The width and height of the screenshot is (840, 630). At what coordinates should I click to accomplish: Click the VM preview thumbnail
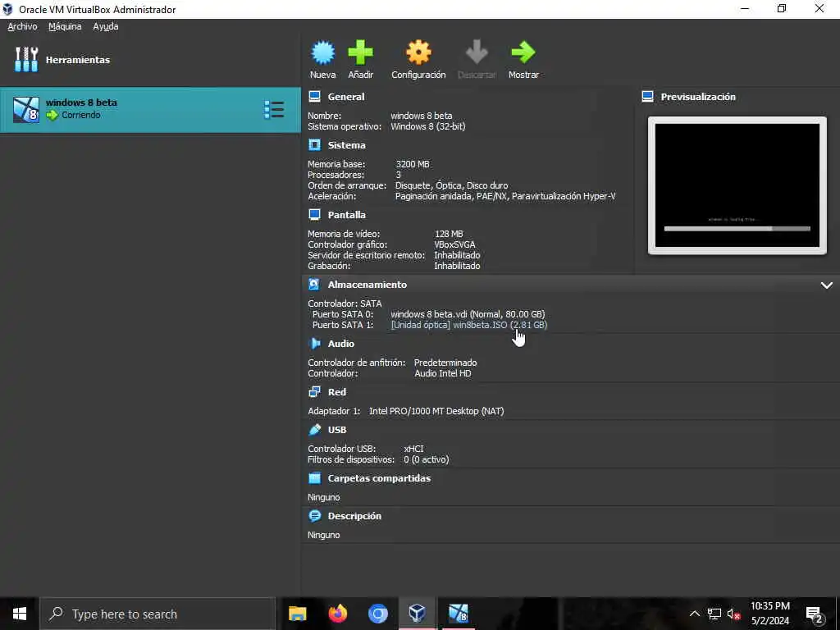[737, 185]
